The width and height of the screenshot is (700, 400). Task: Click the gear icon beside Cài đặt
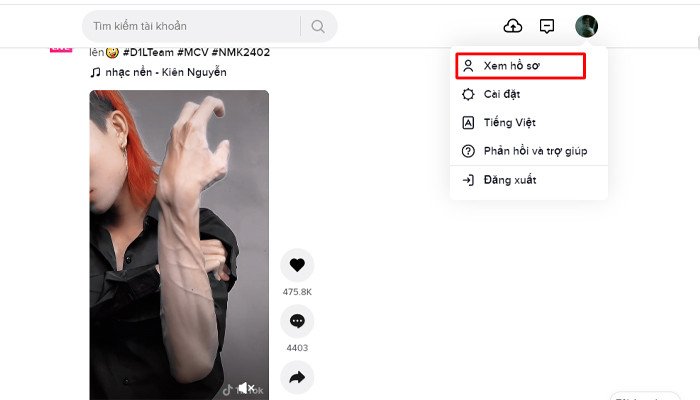(468, 94)
